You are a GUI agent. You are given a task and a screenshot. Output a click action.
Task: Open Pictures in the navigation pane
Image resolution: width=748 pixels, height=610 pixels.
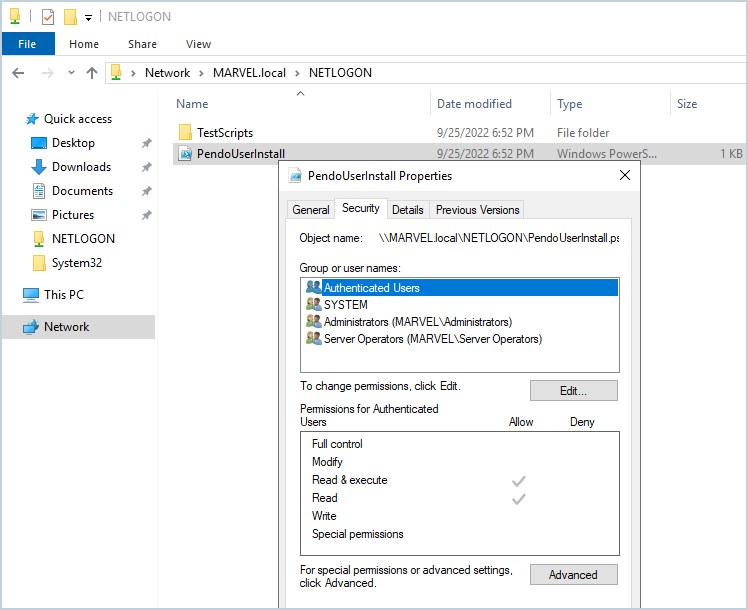click(73, 215)
